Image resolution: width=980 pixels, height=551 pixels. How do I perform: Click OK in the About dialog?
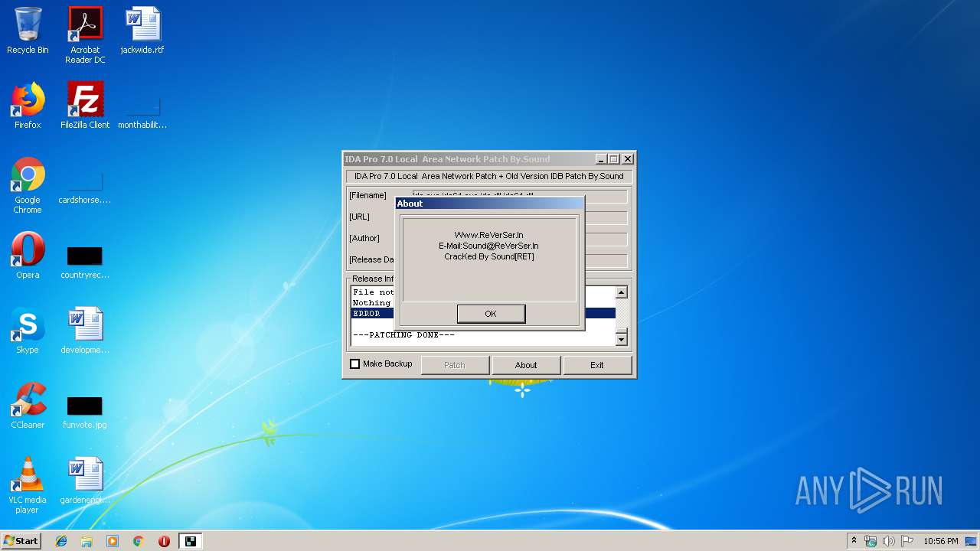point(491,314)
